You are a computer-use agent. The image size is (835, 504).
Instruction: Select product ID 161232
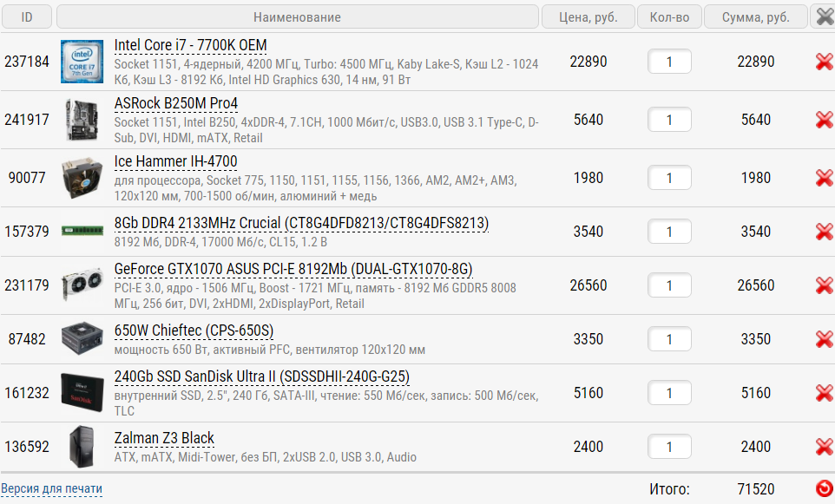27,393
